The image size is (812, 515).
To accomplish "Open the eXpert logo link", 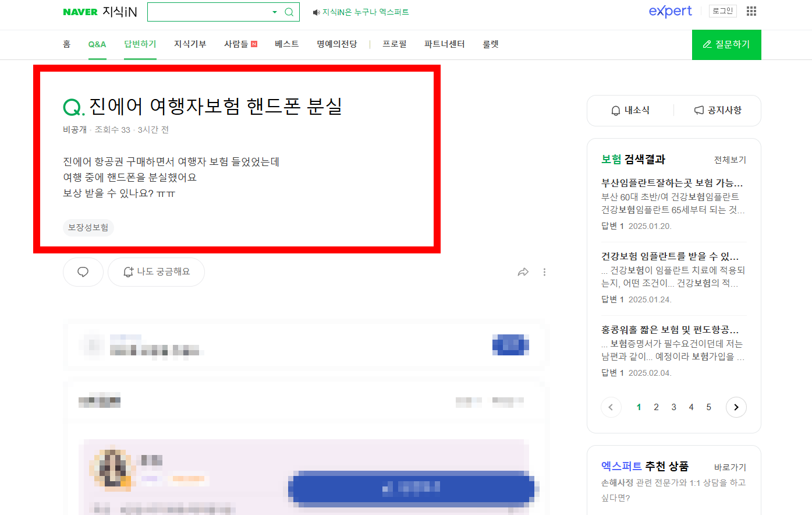I will coord(671,11).
